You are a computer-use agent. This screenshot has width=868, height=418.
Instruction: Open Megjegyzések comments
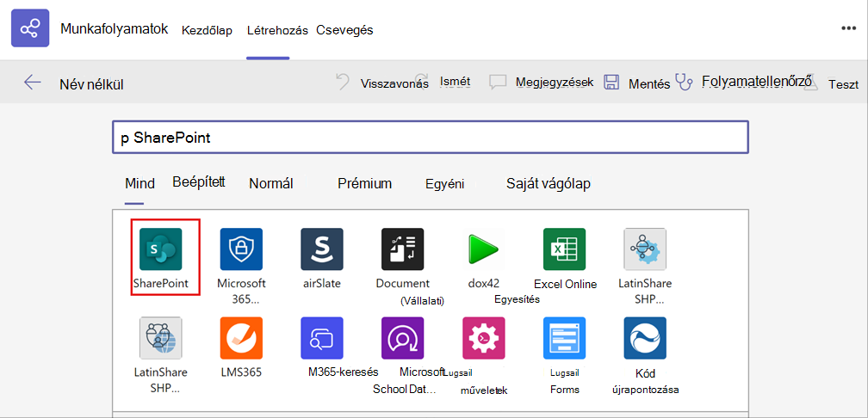point(555,82)
